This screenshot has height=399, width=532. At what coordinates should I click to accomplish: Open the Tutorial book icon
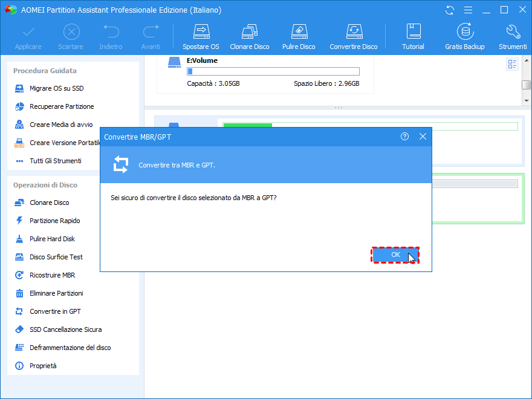[414, 31]
